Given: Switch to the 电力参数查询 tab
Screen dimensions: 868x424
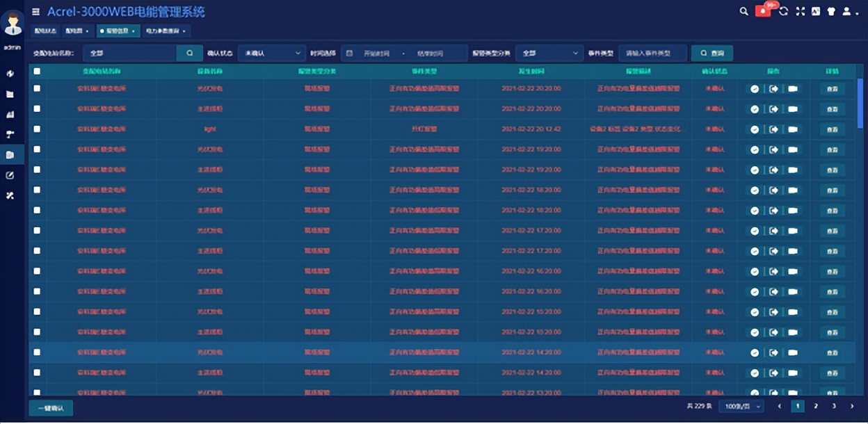Looking at the screenshot, I should tap(166, 31).
